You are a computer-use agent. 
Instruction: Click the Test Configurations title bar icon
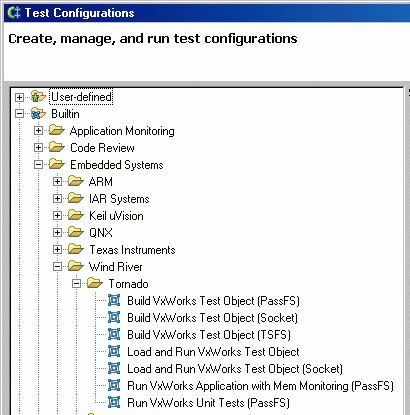[x=14, y=13]
